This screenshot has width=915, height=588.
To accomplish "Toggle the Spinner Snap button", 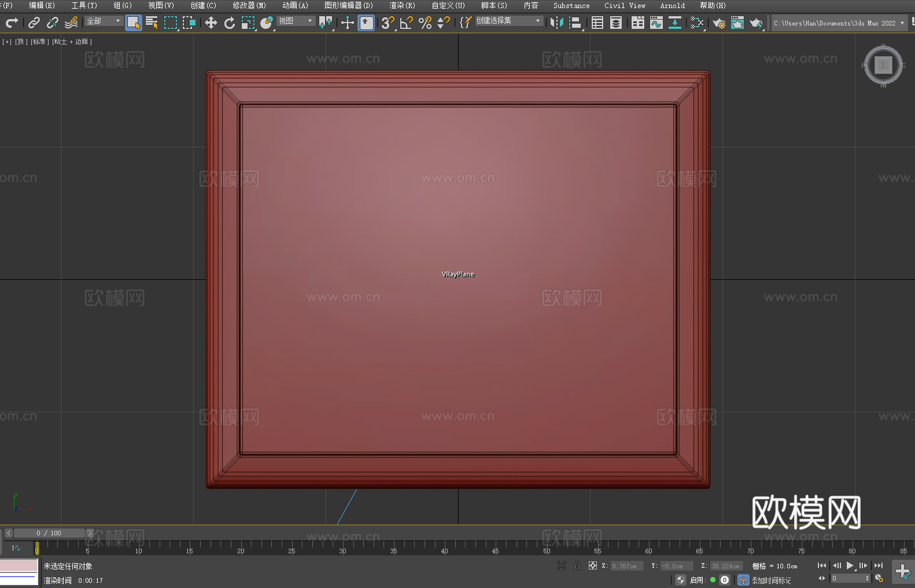I will (x=444, y=23).
